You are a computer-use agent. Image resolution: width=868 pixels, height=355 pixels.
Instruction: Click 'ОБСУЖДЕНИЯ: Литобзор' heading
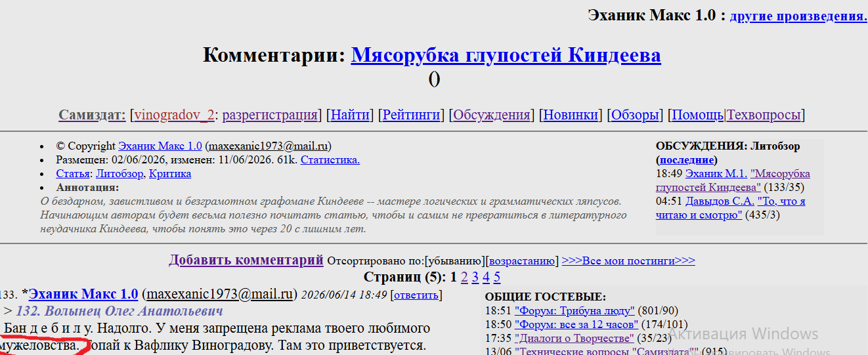coord(727,146)
